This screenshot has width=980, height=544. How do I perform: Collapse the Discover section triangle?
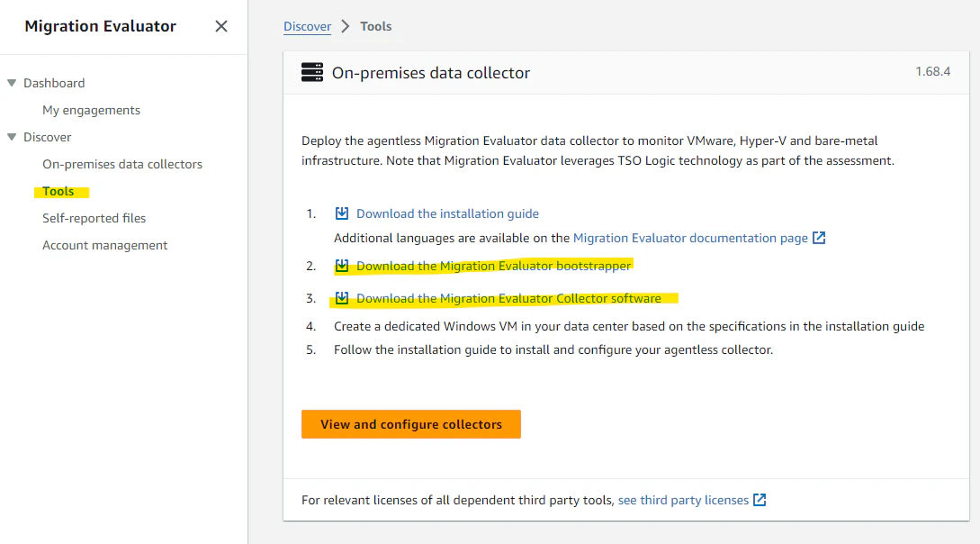[x=12, y=137]
